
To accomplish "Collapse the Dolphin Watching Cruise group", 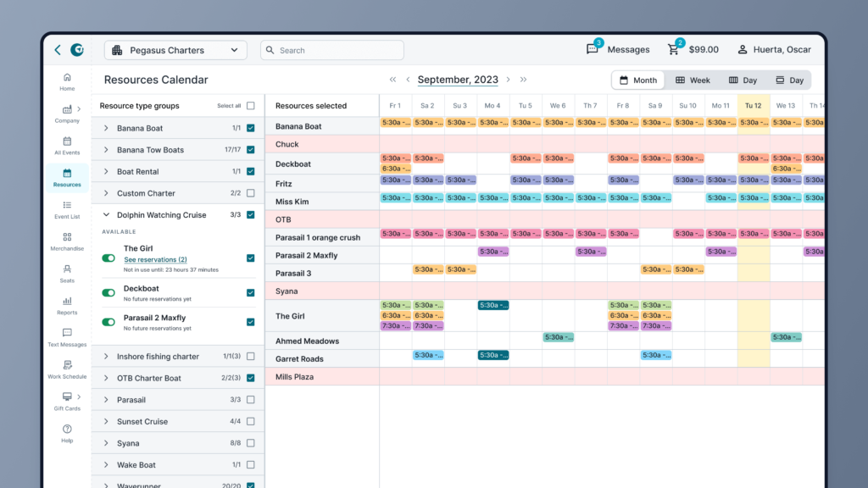I will click(x=106, y=214).
